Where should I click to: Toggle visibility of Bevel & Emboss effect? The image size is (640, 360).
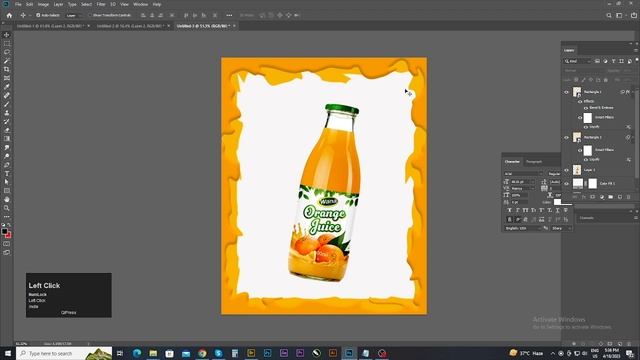click(586, 108)
